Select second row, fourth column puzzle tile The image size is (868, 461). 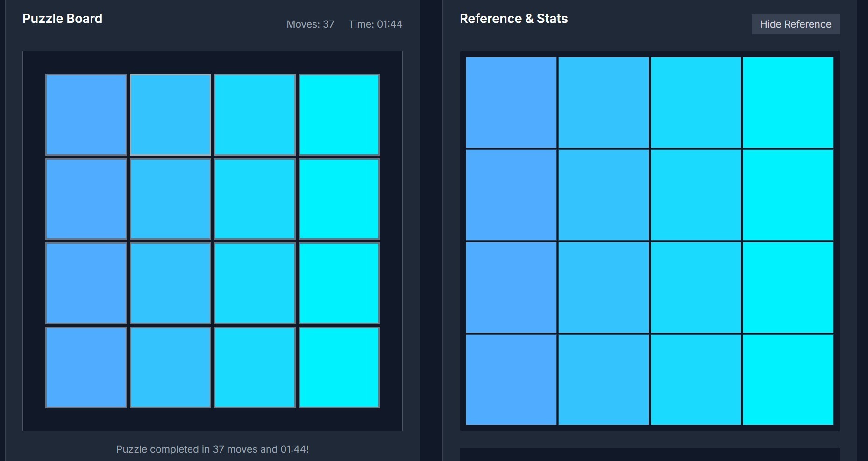click(x=339, y=199)
